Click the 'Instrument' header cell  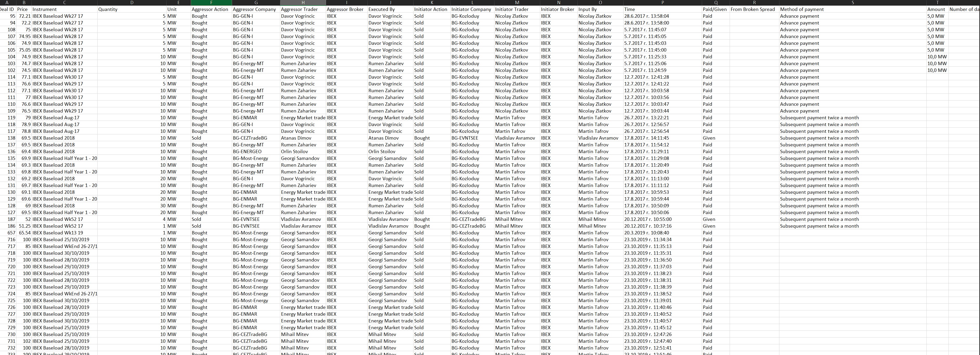64,9
